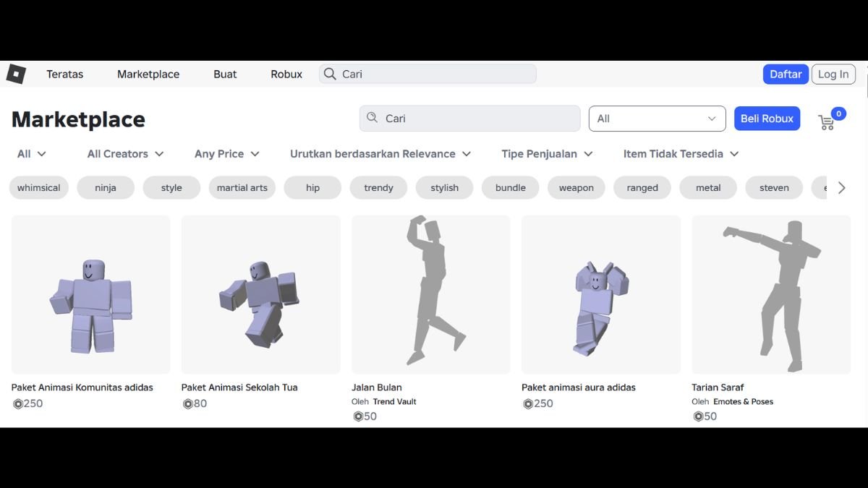Click the Log In button

pos(833,74)
